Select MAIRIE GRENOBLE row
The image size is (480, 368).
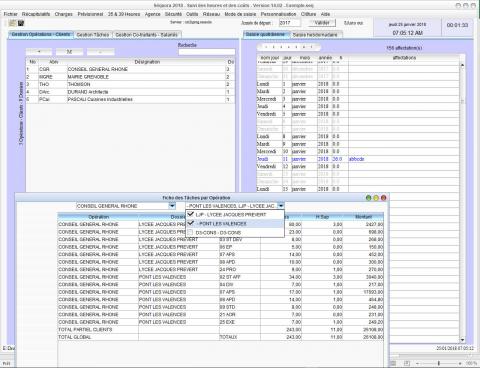(130, 77)
